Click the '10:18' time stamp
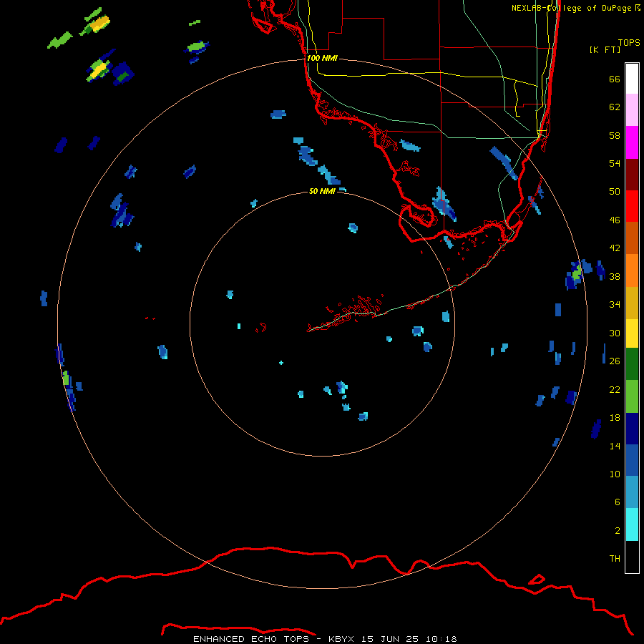This screenshot has width=644, height=644. point(441,639)
